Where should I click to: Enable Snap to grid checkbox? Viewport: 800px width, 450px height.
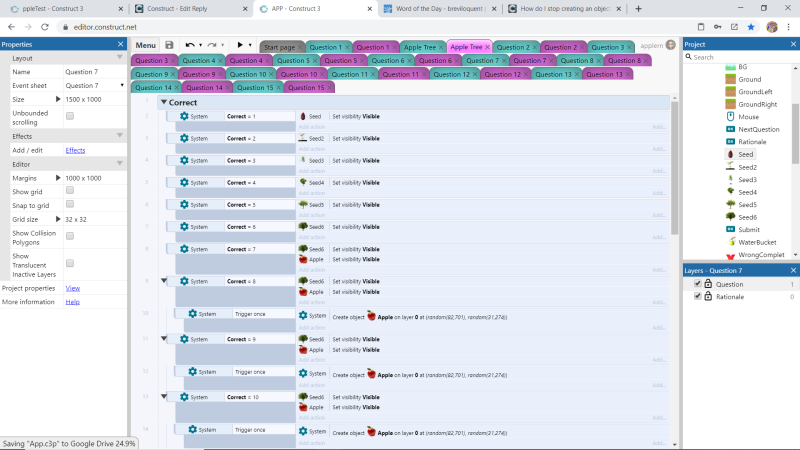coord(70,204)
